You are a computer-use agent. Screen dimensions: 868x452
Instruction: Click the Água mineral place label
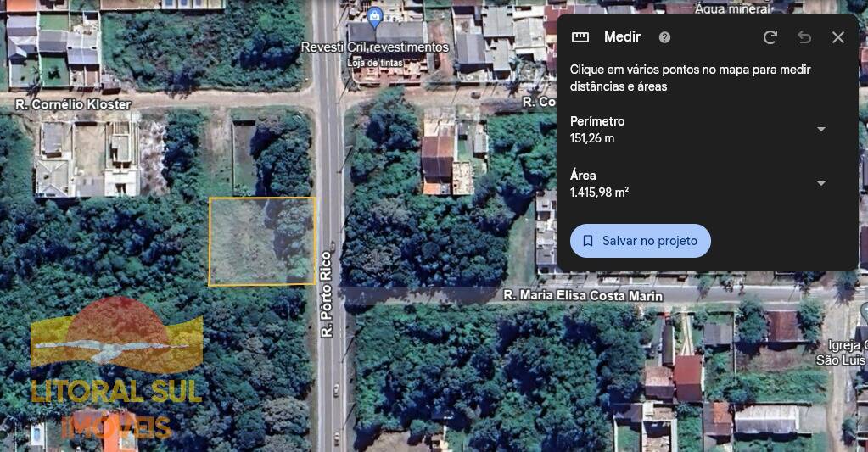(732, 8)
